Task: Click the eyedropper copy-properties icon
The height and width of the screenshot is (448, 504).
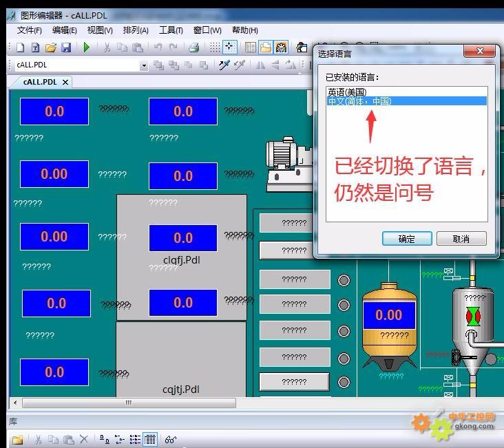Action: coord(224,65)
